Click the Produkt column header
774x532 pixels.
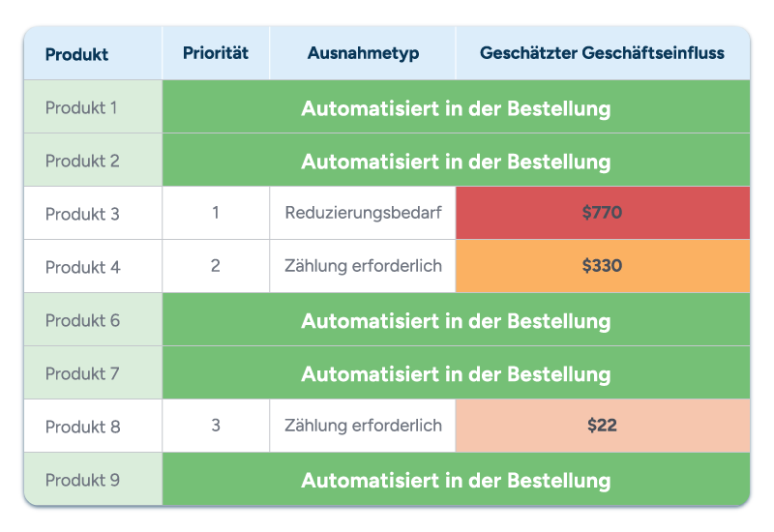pos(93,53)
